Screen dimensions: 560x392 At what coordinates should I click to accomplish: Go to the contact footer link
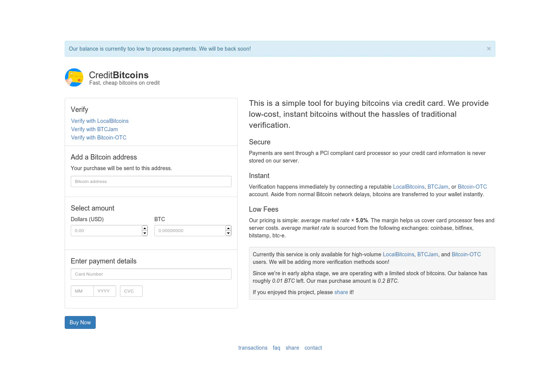click(x=313, y=348)
